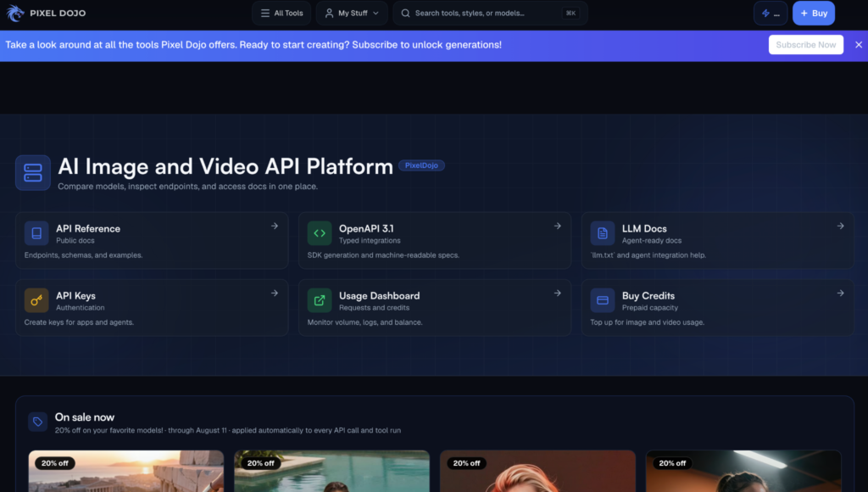Open the API Reference card arrow

click(275, 226)
